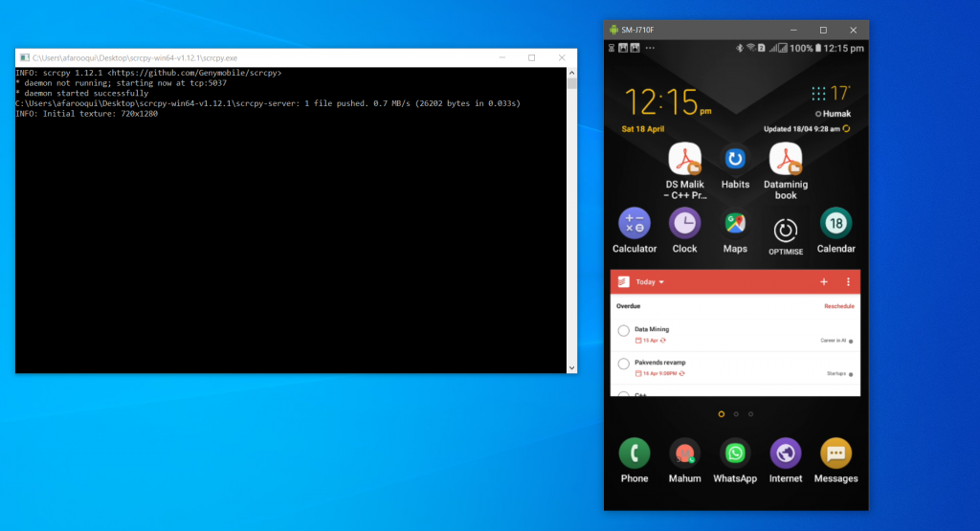Viewport: 980px width, 531px height.
Task: Open the Dataminig book PDF shortcut
Action: coord(786,159)
